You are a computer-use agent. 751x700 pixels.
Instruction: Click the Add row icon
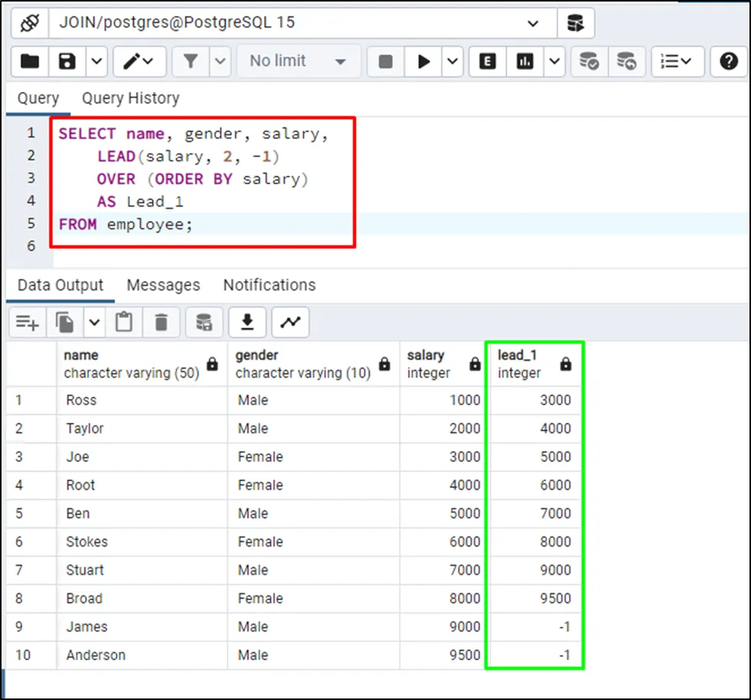pos(28,323)
